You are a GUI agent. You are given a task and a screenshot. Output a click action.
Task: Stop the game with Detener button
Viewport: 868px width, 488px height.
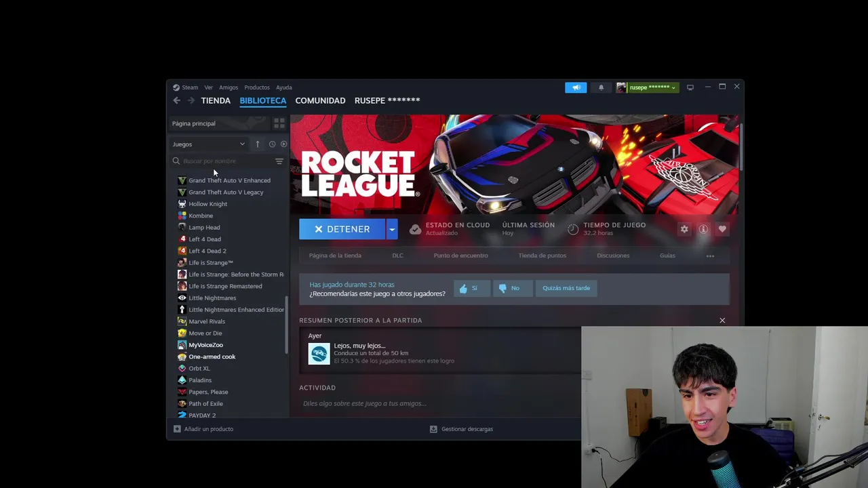(342, 229)
